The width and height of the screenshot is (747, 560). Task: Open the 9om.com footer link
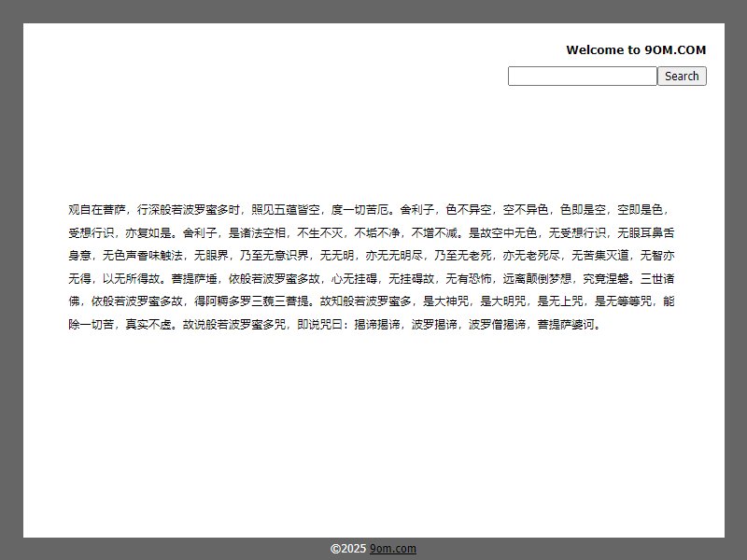(393, 549)
